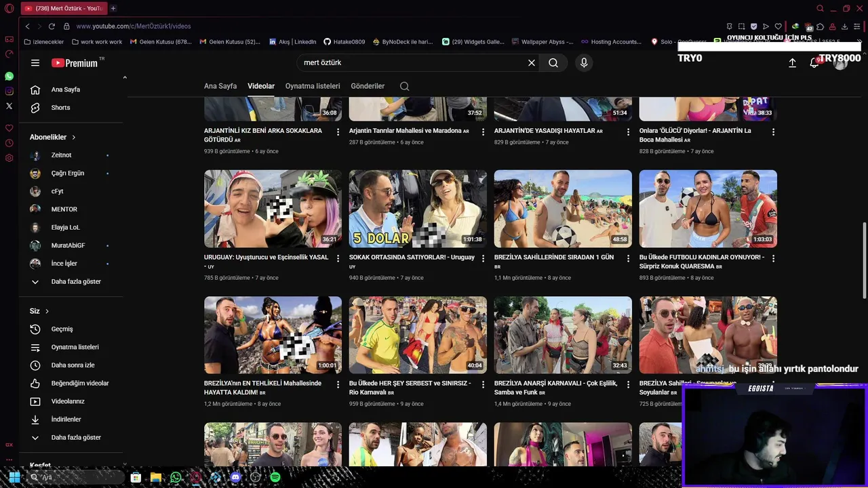Open options for URUGUAY Uyuşturucu video
Viewport: 868px width, 488px height.
click(x=338, y=258)
